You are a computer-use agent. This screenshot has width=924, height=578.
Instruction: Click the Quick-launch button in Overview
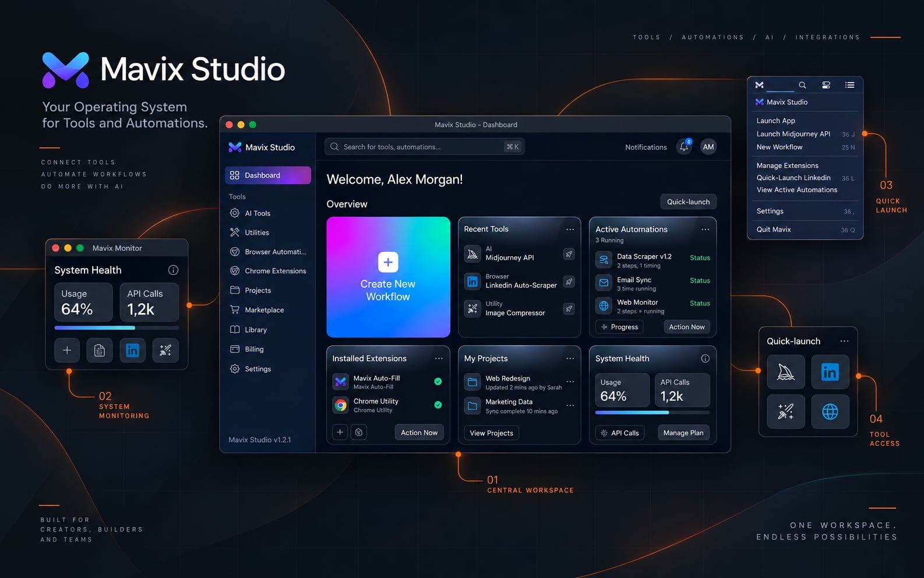coord(688,202)
